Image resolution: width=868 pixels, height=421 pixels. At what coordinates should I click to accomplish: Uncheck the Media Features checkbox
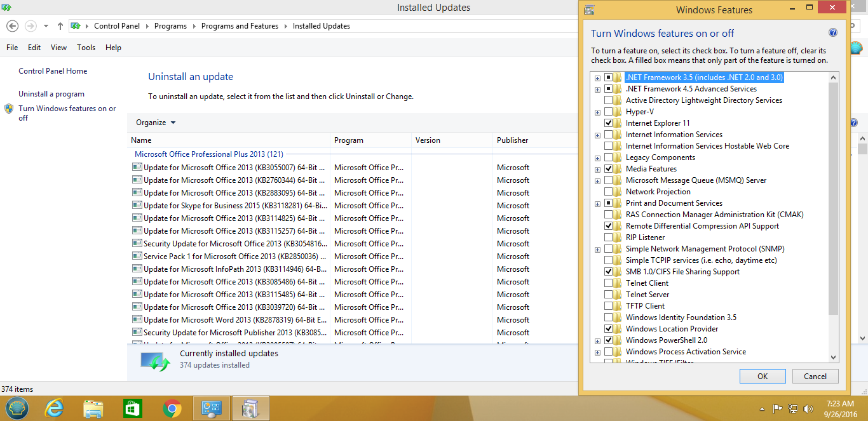(608, 169)
